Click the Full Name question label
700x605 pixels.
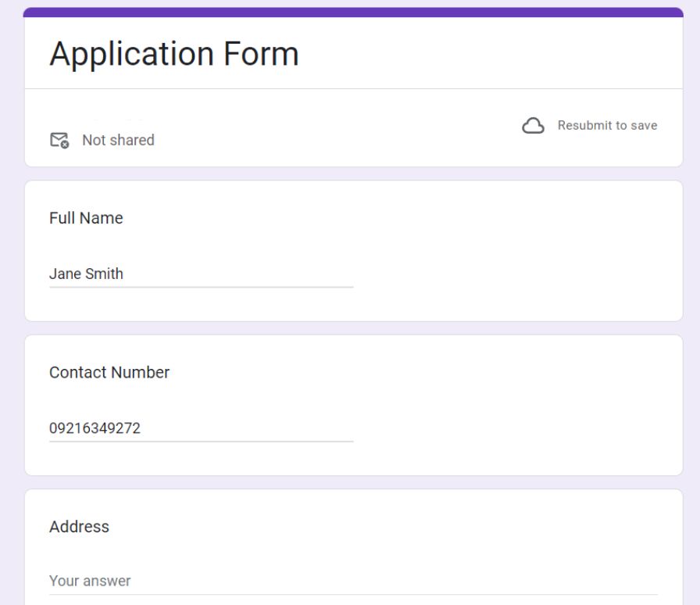click(85, 218)
